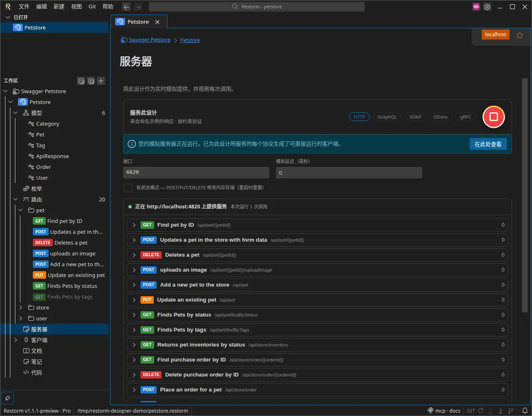The width and height of the screenshot is (532, 416).
Task: Expand the Deletes a pet route row
Action: coord(134,255)
